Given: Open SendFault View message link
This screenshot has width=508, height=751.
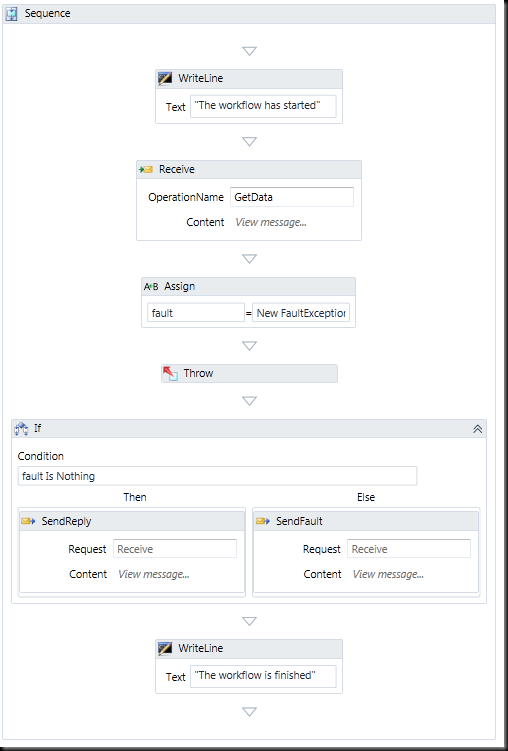Looking at the screenshot, I should coord(388,574).
